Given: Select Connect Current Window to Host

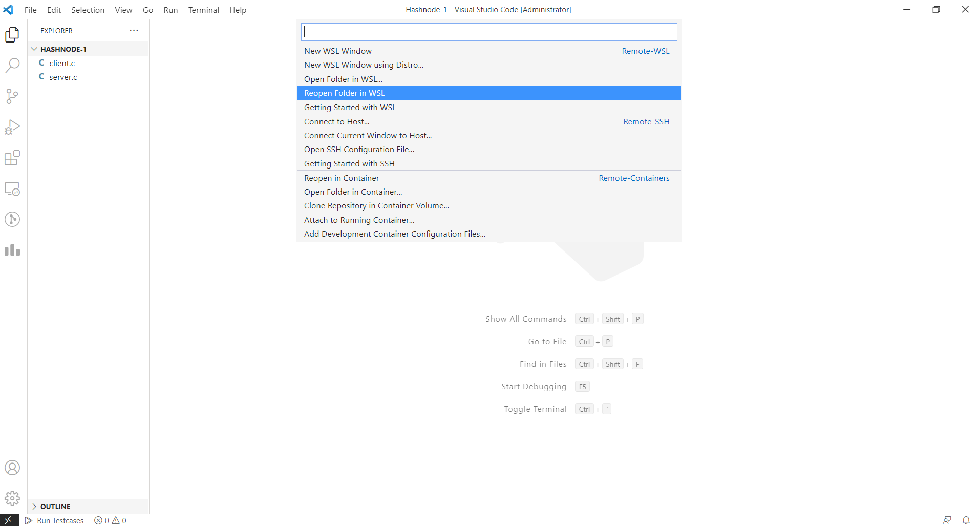Looking at the screenshot, I should point(489,135).
